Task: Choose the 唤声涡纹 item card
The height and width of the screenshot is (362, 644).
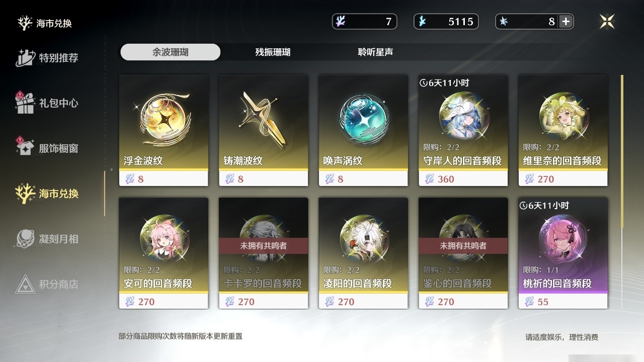Action: tap(363, 130)
